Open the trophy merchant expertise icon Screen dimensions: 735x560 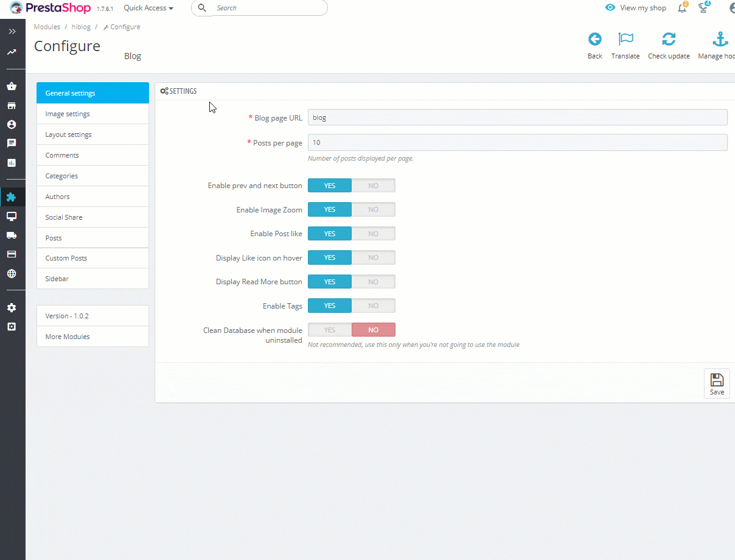(x=704, y=7)
